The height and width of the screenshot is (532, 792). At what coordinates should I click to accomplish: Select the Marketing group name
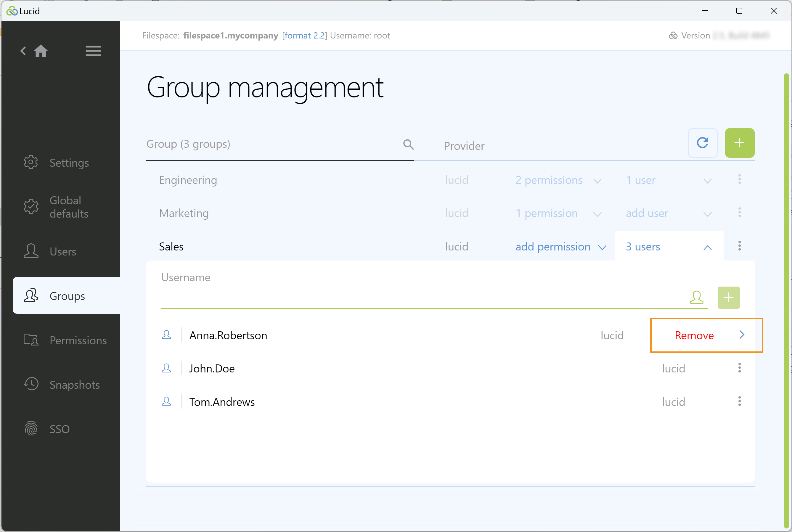[184, 213]
